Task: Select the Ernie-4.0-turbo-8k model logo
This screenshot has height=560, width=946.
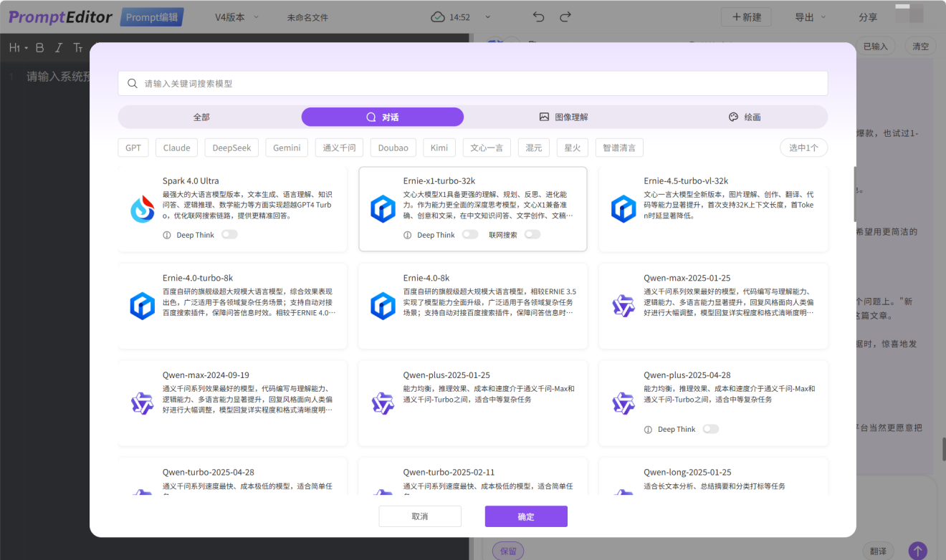Action: (x=143, y=306)
